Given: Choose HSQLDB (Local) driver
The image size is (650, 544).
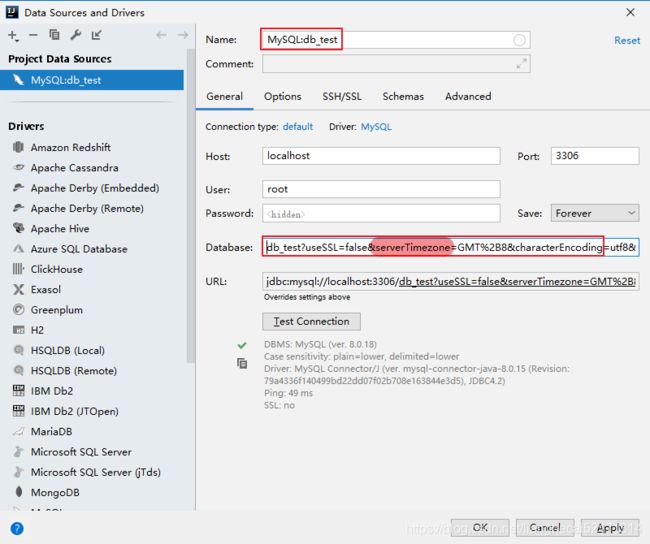Looking at the screenshot, I should point(68,350).
